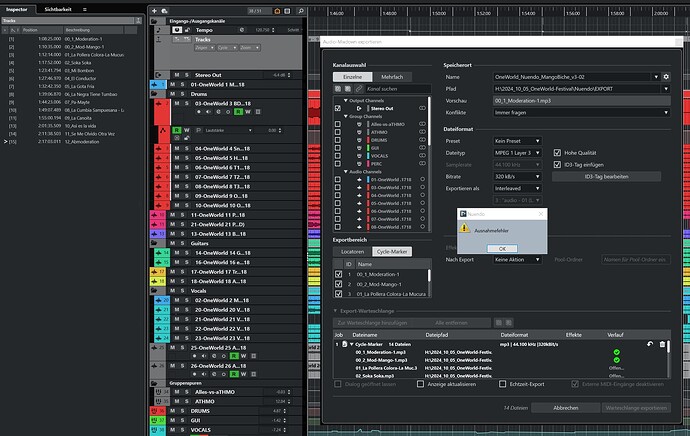This screenshot has width=690, height=436.
Task: Check the Alles-vs-aTHMO group channel
Action: [338, 124]
